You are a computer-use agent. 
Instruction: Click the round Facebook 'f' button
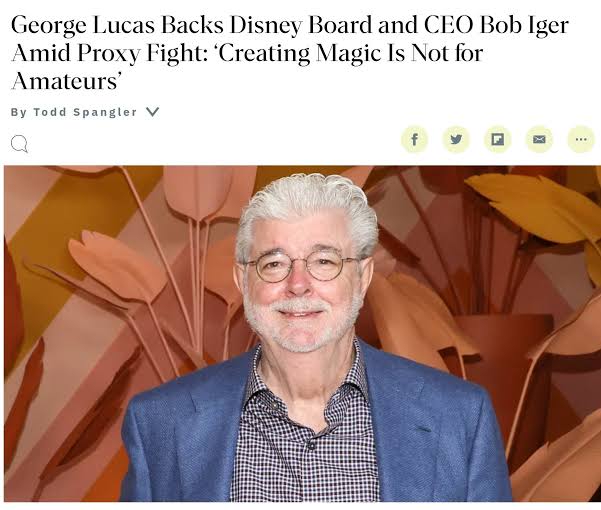click(414, 139)
